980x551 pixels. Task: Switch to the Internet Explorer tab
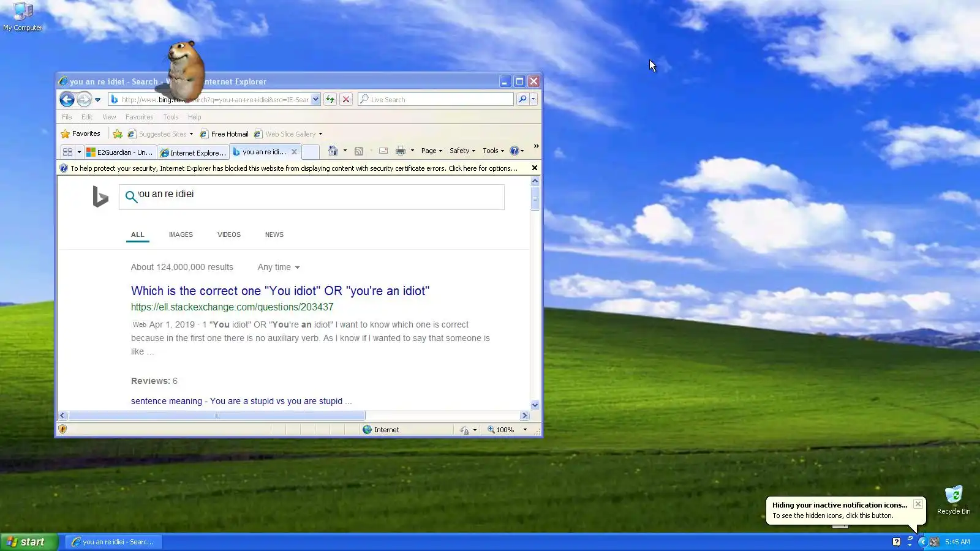193,152
